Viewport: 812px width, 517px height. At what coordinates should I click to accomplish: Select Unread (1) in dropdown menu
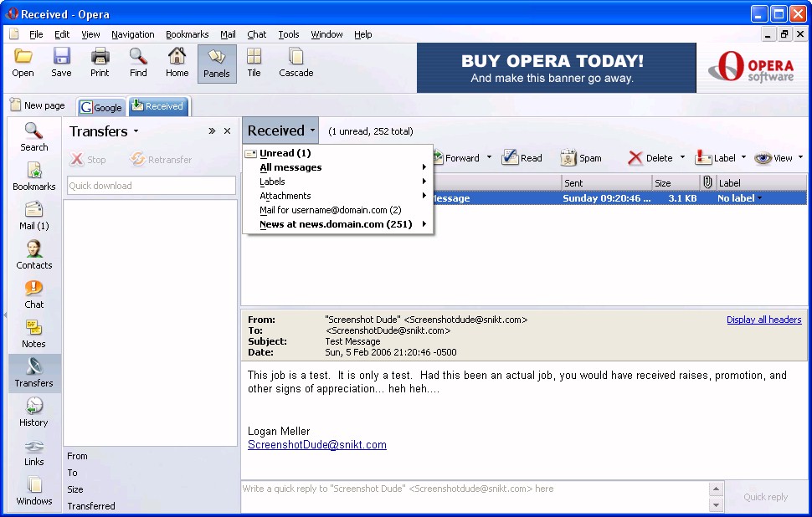[x=337, y=153]
